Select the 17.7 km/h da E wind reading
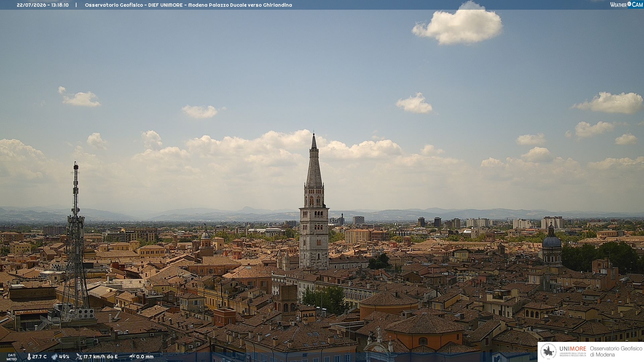The width and height of the screenshot is (644, 362). pos(101,357)
